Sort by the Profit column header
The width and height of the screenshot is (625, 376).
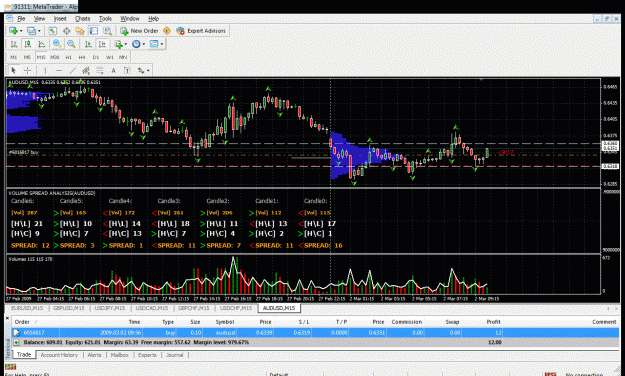click(x=493, y=322)
